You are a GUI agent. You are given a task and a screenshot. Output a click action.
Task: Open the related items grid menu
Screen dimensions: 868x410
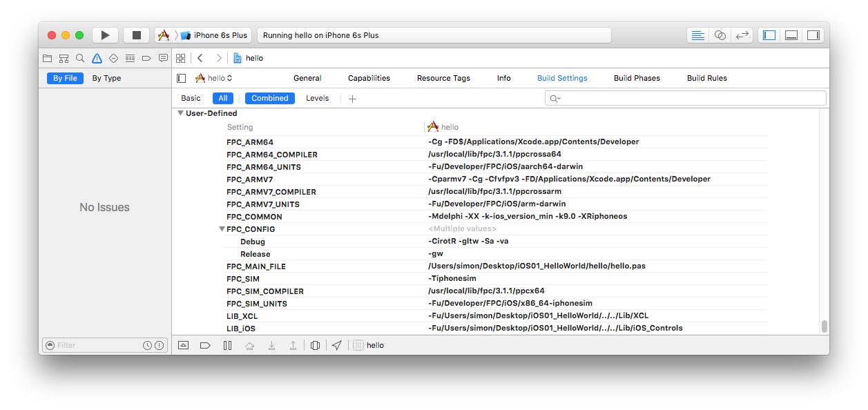click(181, 58)
